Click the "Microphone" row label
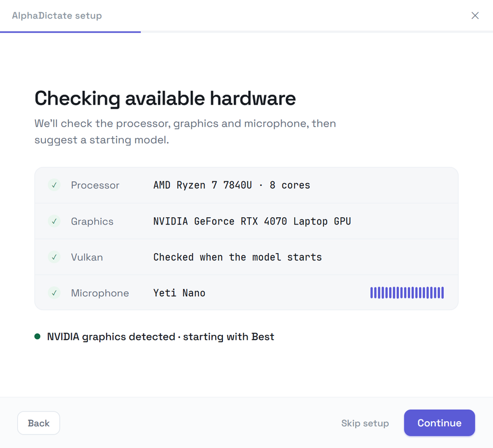The width and height of the screenshot is (493, 448). (100, 293)
